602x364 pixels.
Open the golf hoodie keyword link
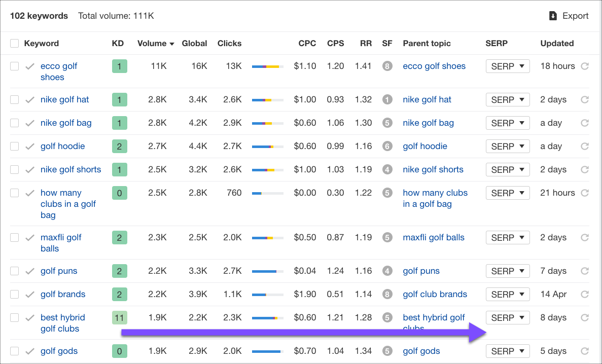point(62,147)
